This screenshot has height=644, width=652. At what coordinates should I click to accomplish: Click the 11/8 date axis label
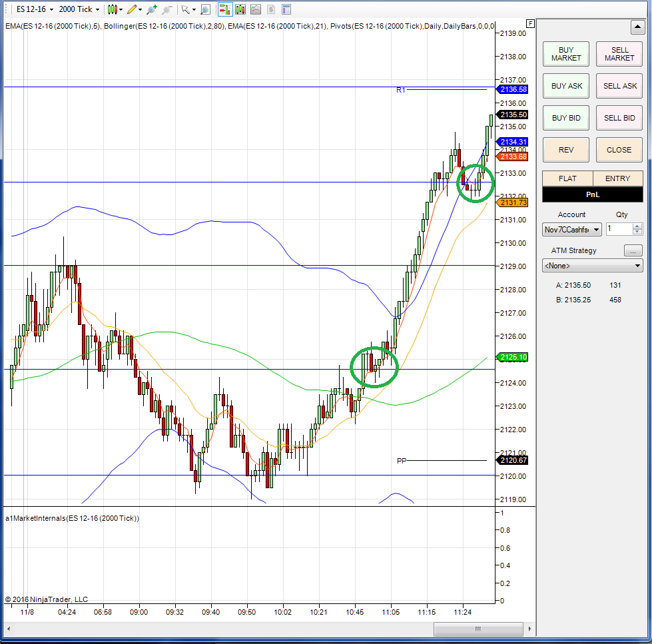(x=27, y=612)
